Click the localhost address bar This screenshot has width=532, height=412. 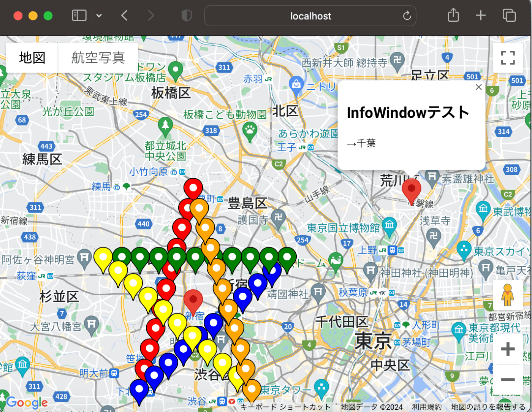point(310,16)
